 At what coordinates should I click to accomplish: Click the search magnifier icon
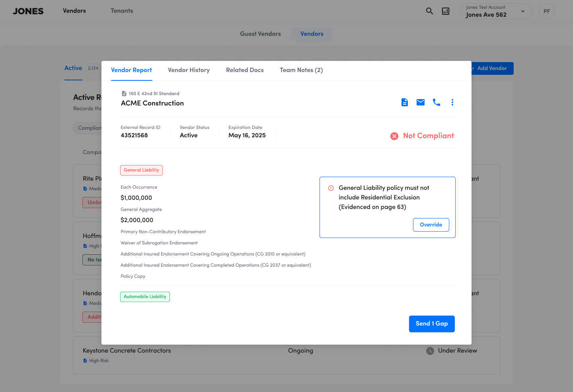pyautogui.click(x=429, y=11)
